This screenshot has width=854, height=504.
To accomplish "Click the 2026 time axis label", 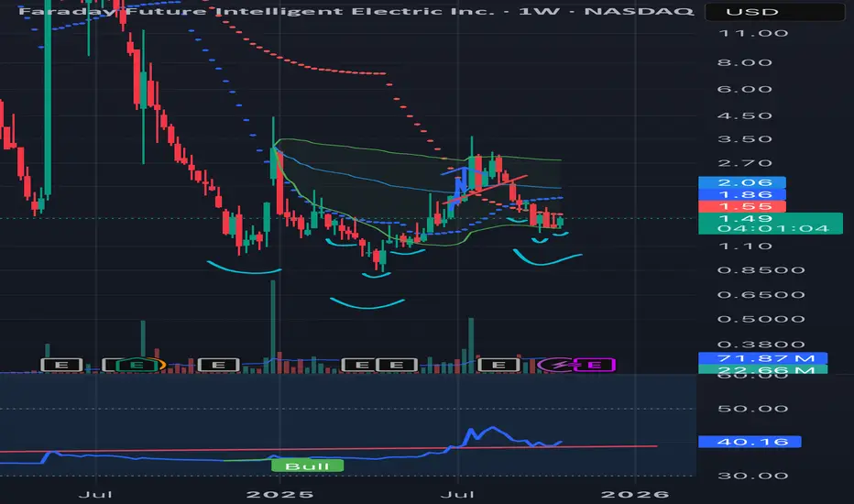I will pos(634,494).
